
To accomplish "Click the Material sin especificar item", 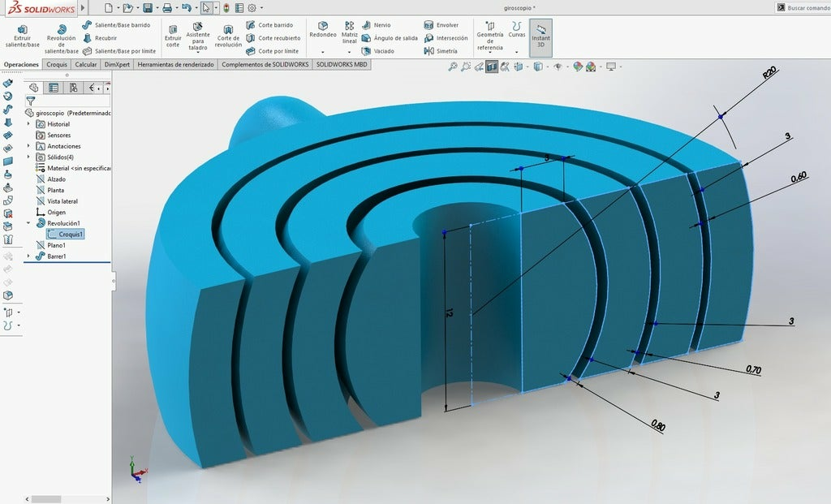I will tap(73, 168).
